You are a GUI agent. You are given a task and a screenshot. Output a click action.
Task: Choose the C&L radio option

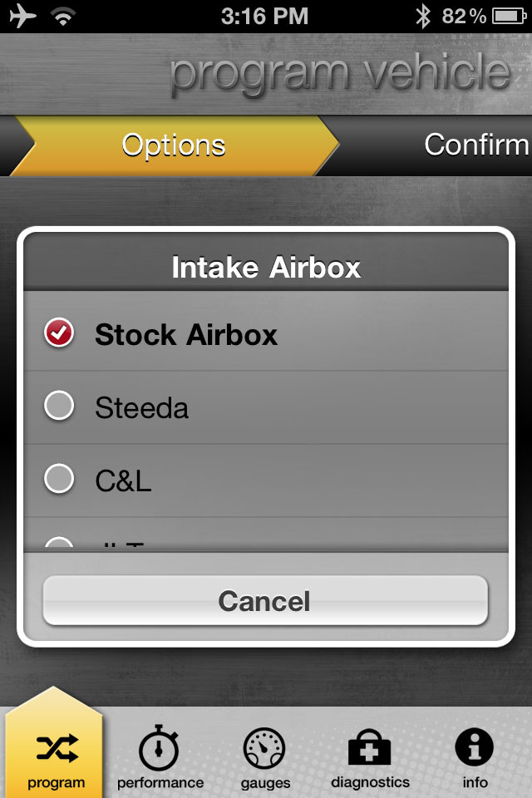click(59, 479)
